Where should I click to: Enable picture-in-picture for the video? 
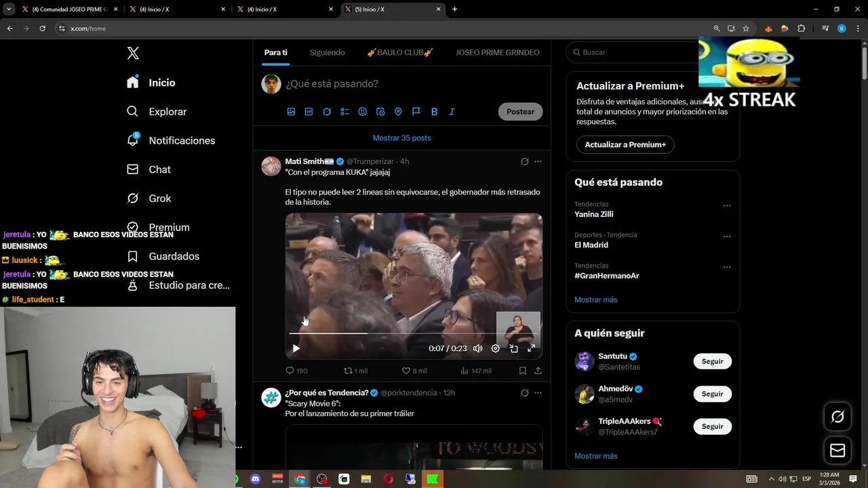tap(513, 348)
